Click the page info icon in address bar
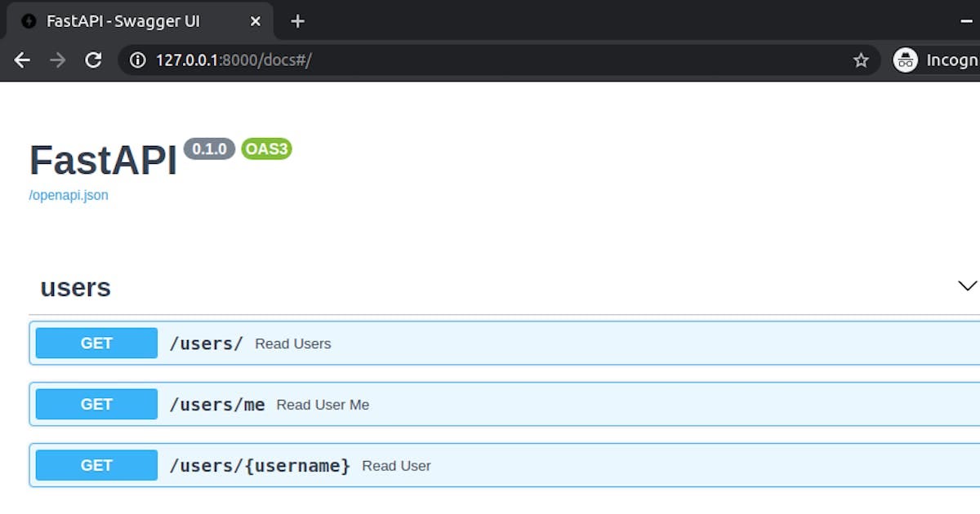Screen dimensions: 980x514 point(136,60)
